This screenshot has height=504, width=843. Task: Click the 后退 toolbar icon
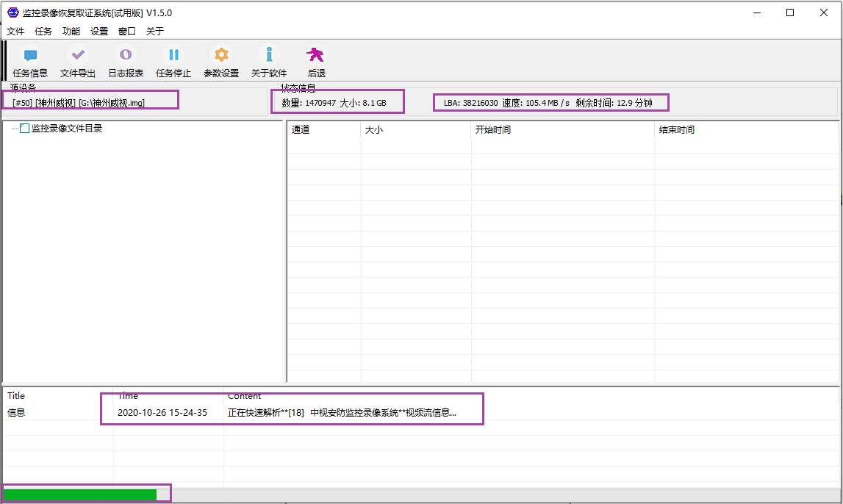(x=316, y=55)
